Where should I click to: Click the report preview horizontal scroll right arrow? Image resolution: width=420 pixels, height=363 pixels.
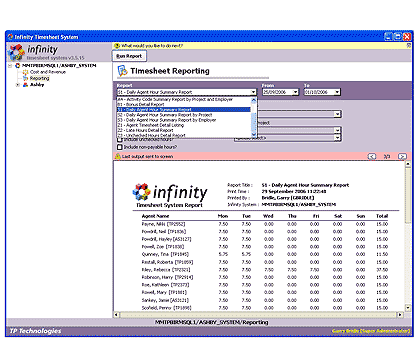(x=400, y=314)
